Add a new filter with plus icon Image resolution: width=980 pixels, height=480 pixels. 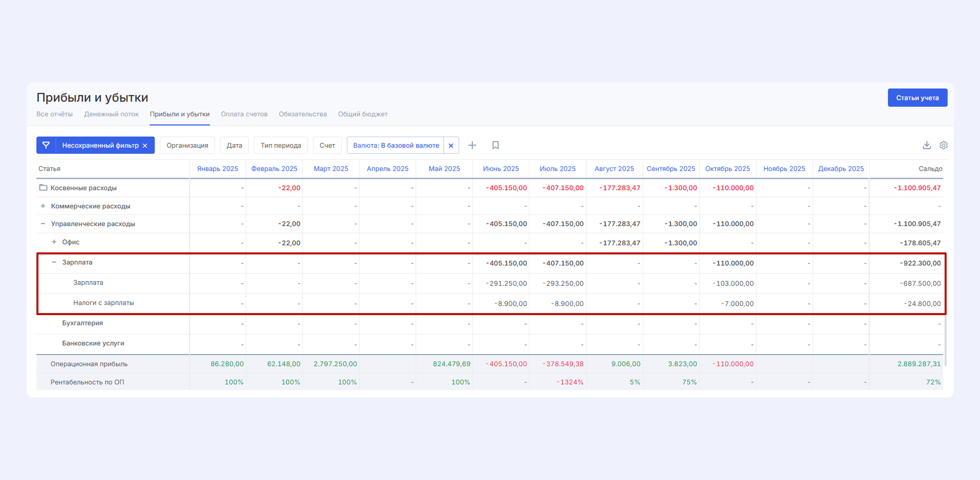[472, 145]
